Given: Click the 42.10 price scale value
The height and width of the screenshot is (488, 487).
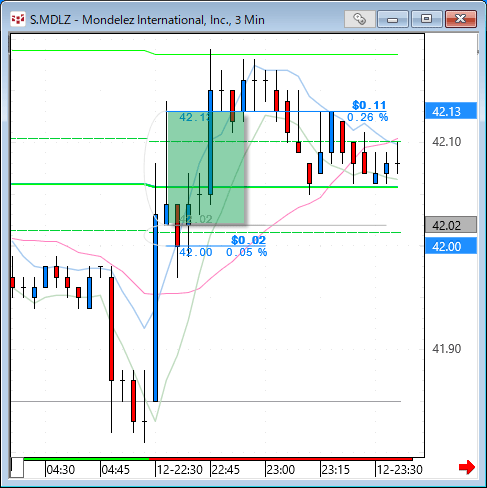Looking at the screenshot, I should pyautogui.click(x=447, y=142).
